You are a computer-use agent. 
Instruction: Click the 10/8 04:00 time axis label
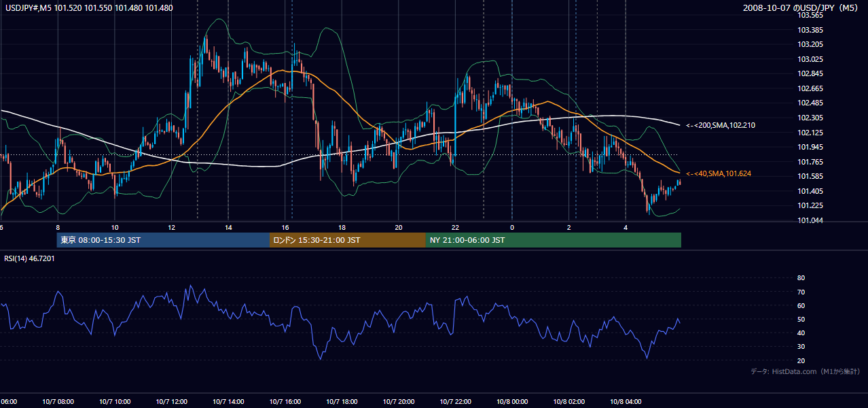click(x=625, y=402)
